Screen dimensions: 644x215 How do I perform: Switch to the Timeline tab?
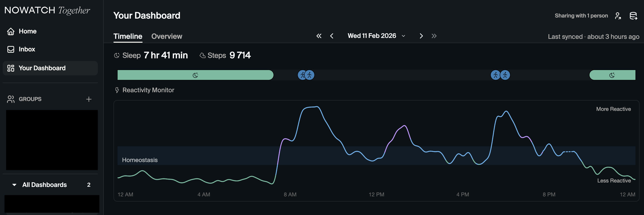point(128,36)
